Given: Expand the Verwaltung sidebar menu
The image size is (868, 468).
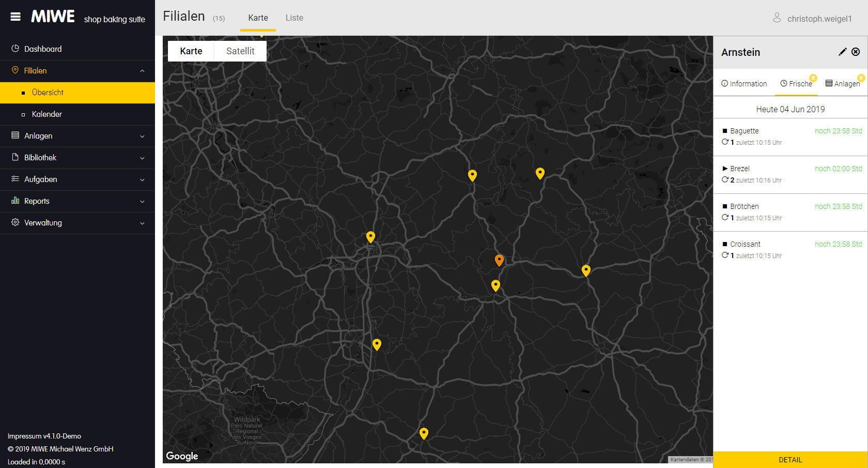Looking at the screenshot, I should click(x=78, y=223).
